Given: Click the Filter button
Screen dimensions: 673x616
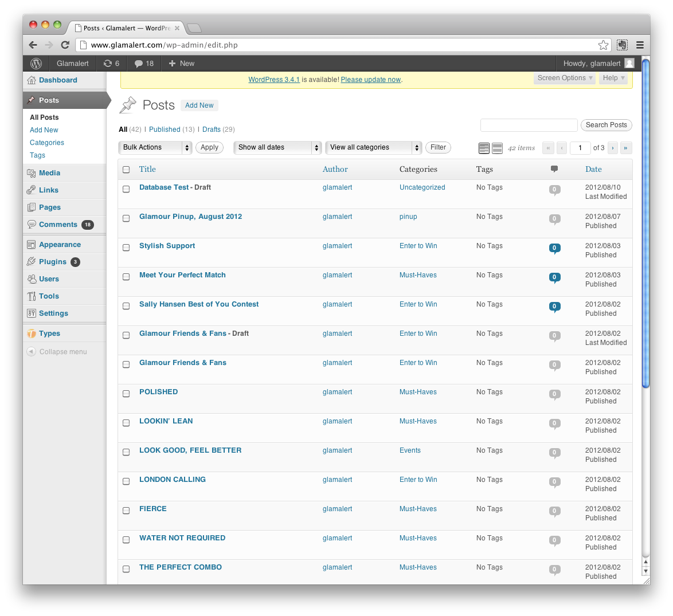Looking at the screenshot, I should pyautogui.click(x=438, y=148).
